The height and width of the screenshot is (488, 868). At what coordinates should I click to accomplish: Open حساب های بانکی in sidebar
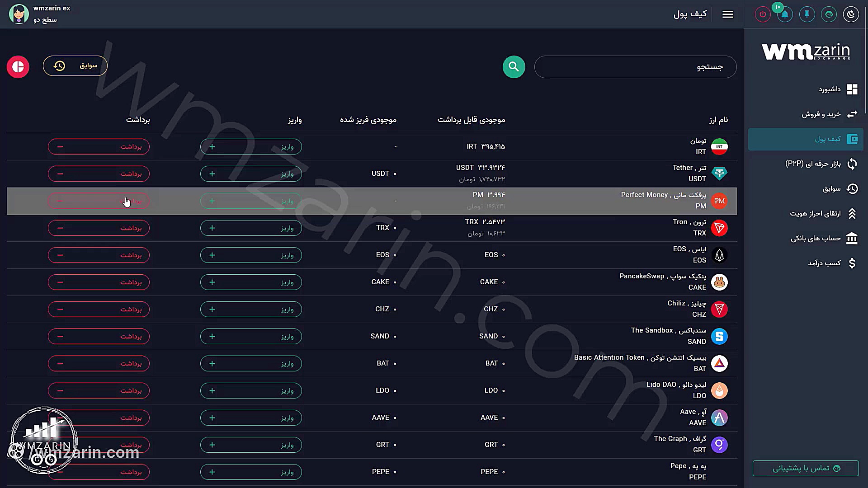click(806, 238)
